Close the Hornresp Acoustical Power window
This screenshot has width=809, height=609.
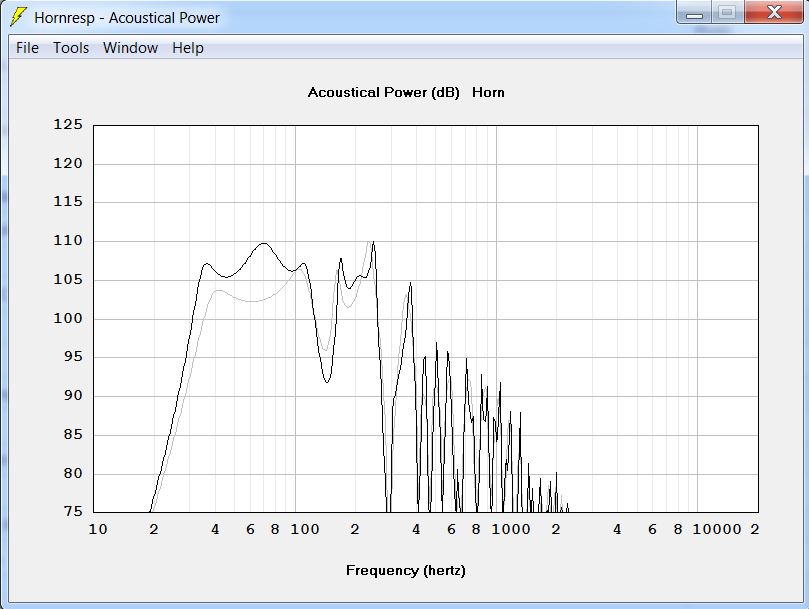click(x=774, y=12)
